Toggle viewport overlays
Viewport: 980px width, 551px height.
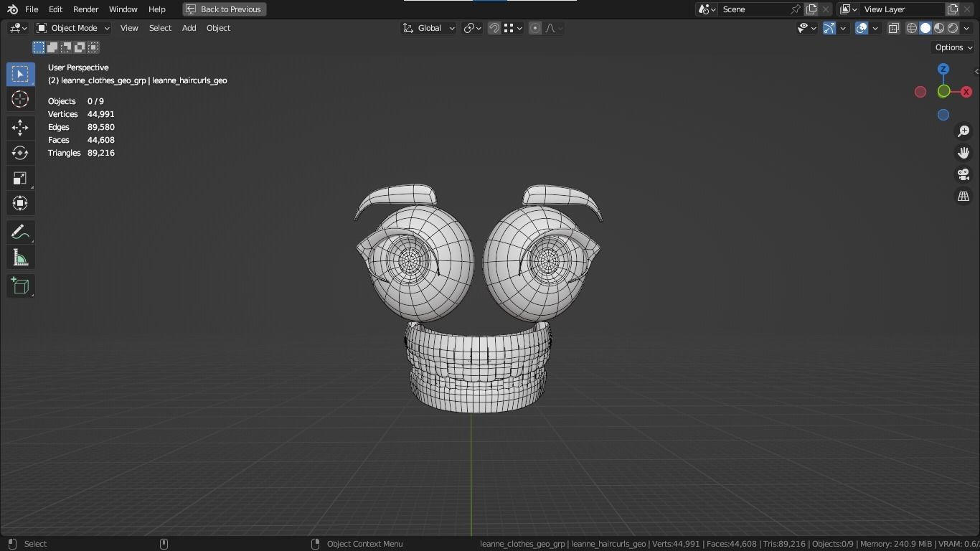(x=862, y=28)
